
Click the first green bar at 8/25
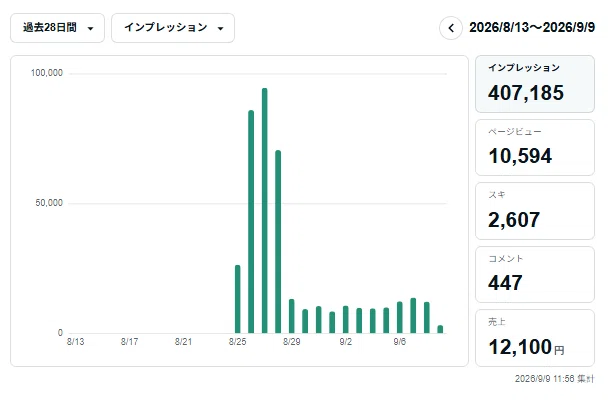click(238, 299)
